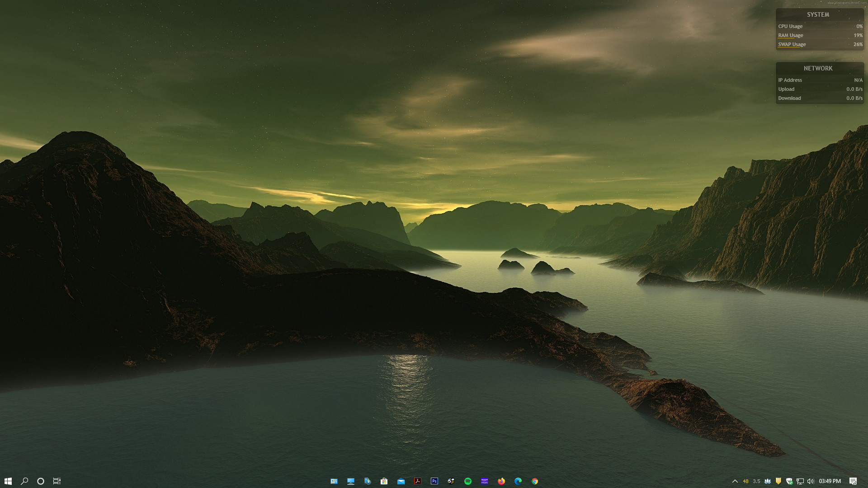Open the Mail app from the taskbar
The image size is (868, 488).
coord(401,481)
